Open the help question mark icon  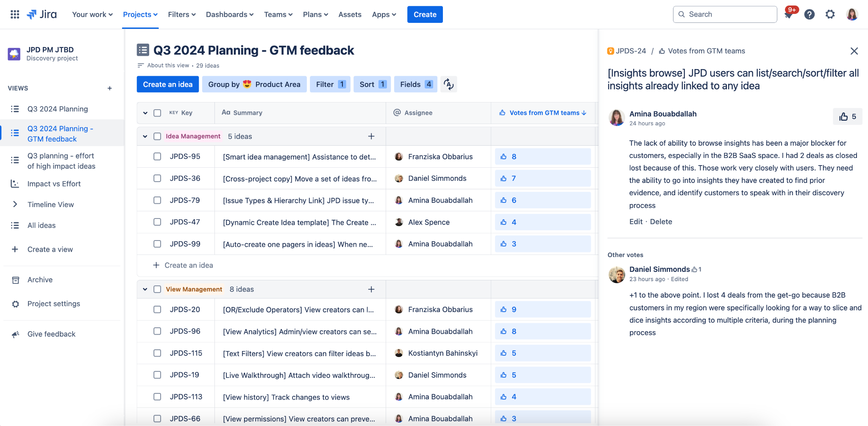click(810, 14)
